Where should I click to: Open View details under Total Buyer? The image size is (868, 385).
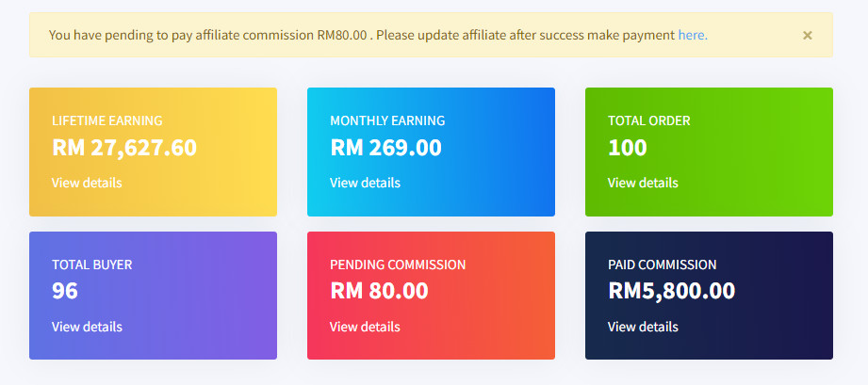tap(87, 327)
